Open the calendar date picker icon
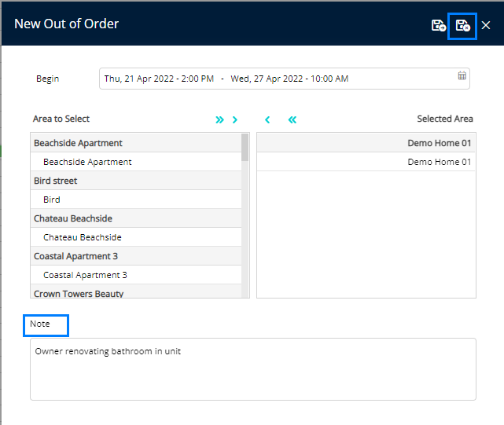The image size is (504, 425). click(462, 77)
